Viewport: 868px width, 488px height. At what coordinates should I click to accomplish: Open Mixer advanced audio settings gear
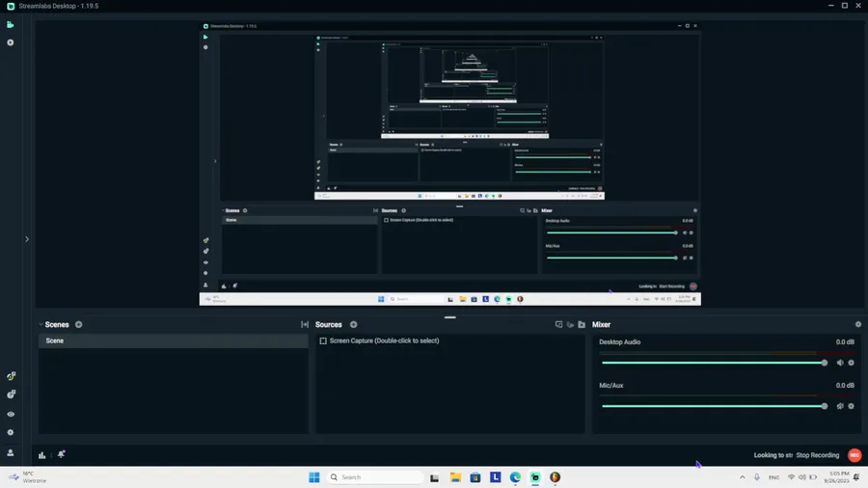coord(858,325)
